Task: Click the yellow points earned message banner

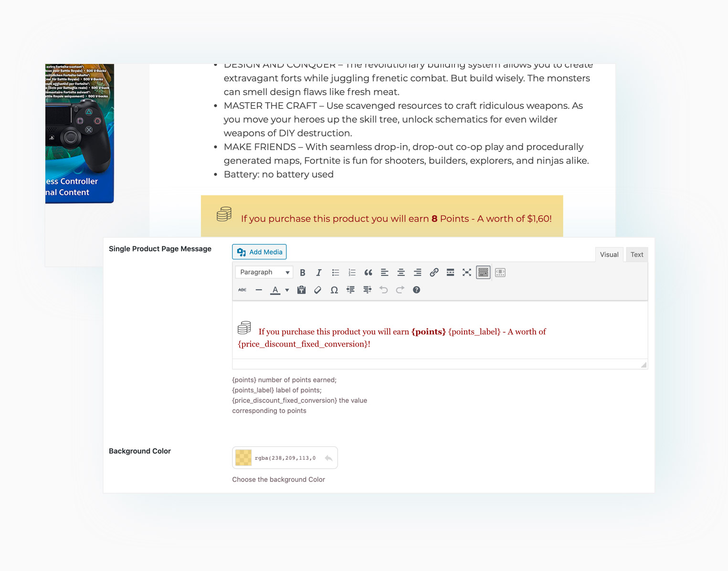Action: (382, 216)
